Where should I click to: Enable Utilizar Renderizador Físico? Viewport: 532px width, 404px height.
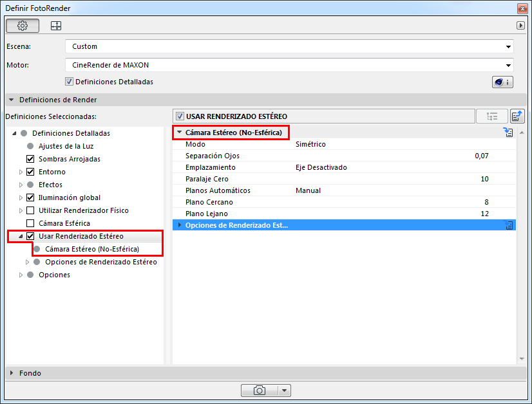pyautogui.click(x=30, y=210)
